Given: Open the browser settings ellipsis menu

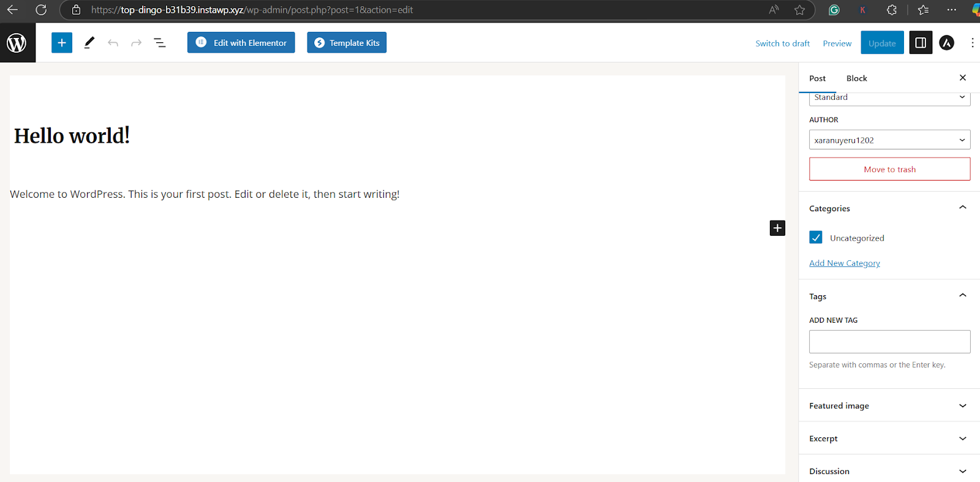Looking at the screenshot, I should (951, 10).
